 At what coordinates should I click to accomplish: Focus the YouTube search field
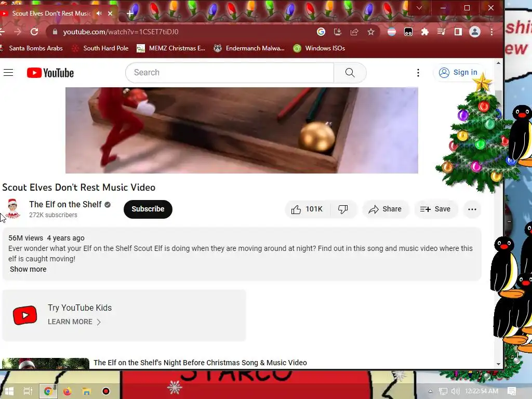coord(230,73)
